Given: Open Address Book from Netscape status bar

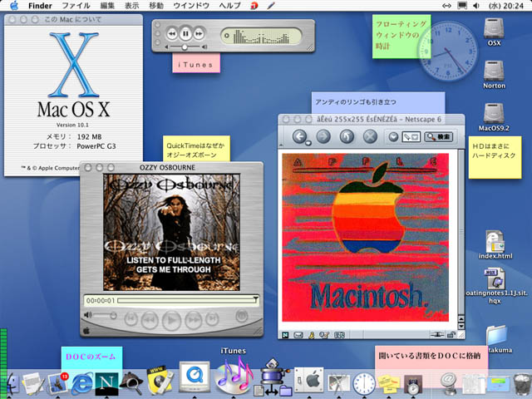Looking at the screenshot, I should (x=339, y=335).
